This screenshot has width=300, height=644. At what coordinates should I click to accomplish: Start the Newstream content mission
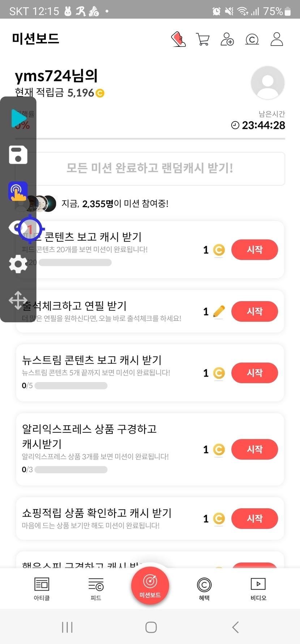point(254,373)
